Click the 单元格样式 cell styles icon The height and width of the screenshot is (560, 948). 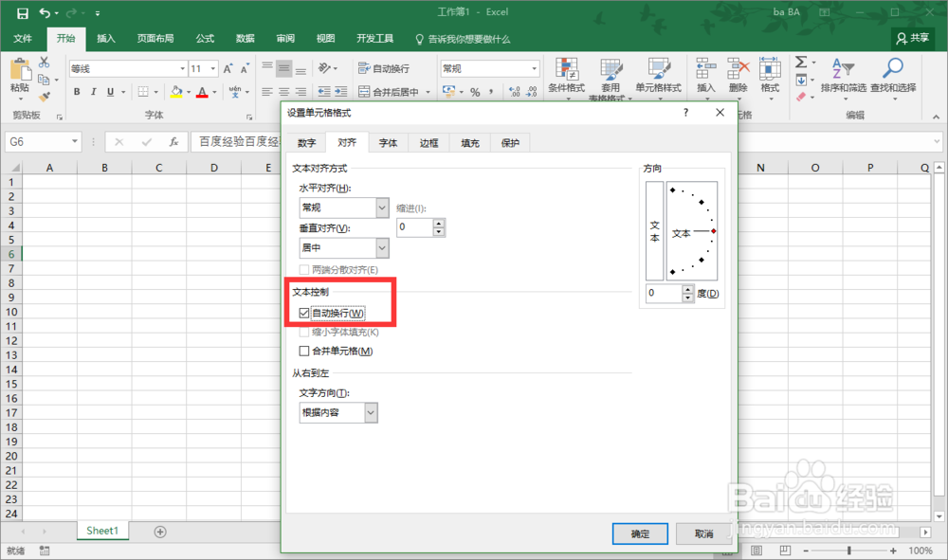(x=659, y=69)
